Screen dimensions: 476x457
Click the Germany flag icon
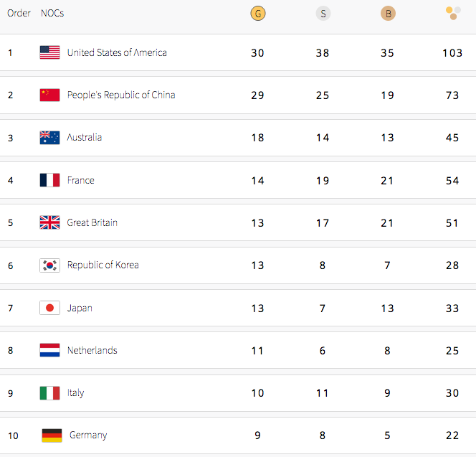pos(52,435)
